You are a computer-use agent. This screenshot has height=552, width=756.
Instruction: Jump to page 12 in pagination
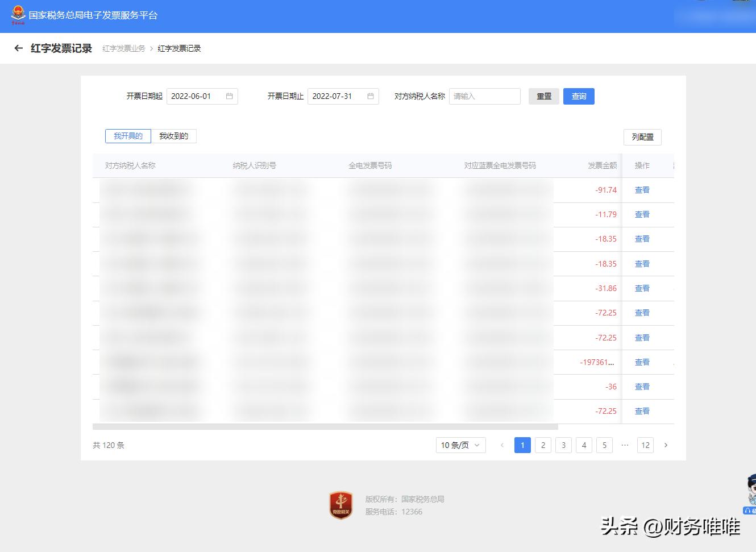click(x=645, y=445)
